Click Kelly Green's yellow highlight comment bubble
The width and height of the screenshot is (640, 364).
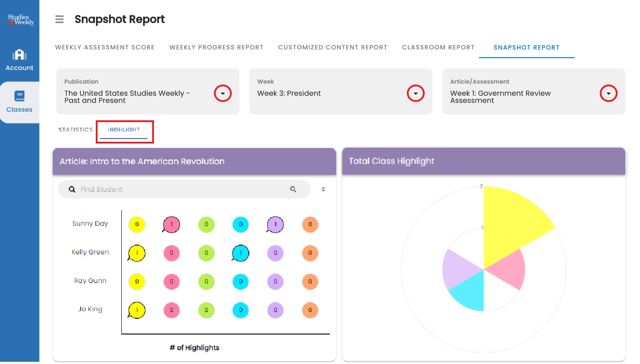click(x=137, y=253)
